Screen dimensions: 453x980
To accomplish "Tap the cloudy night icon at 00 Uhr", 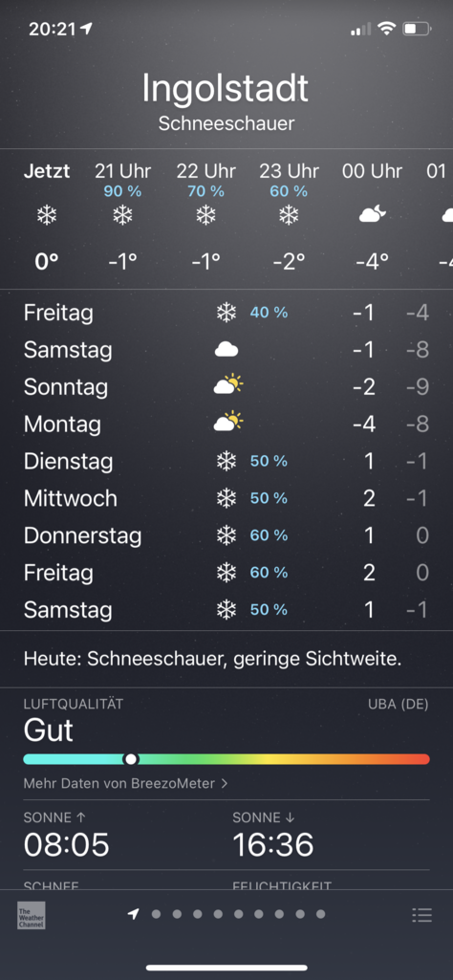I will 373,216.
